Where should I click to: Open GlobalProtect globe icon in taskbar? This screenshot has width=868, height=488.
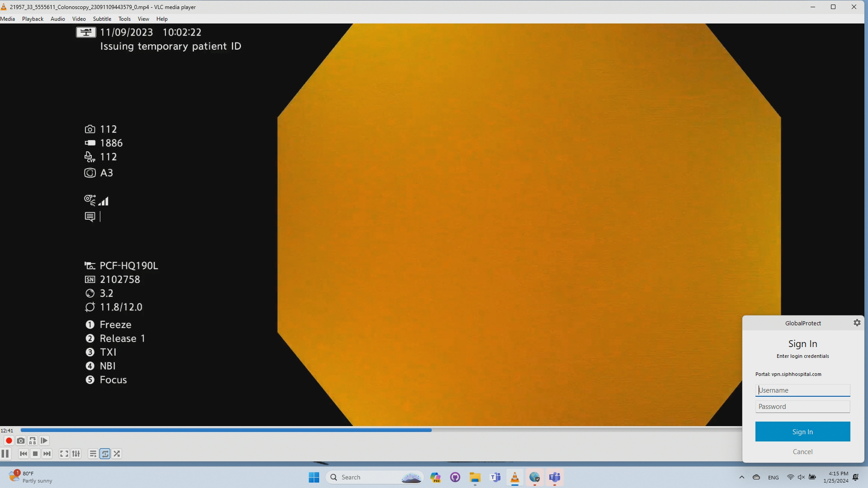point(534,477)
